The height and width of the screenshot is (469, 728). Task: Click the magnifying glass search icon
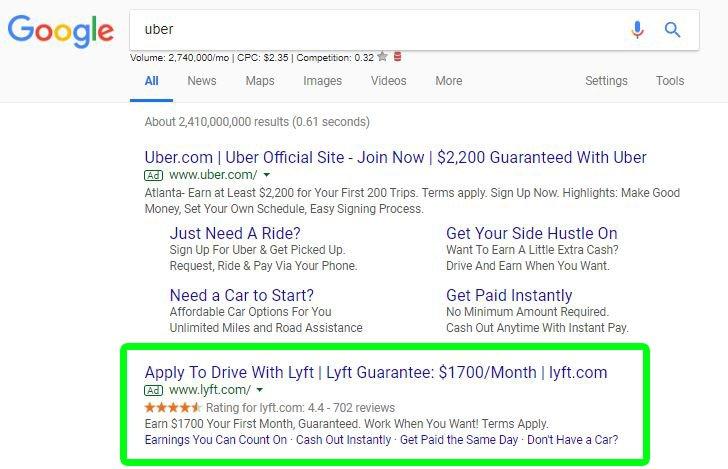pyautogui.click(x=672, y=30)
